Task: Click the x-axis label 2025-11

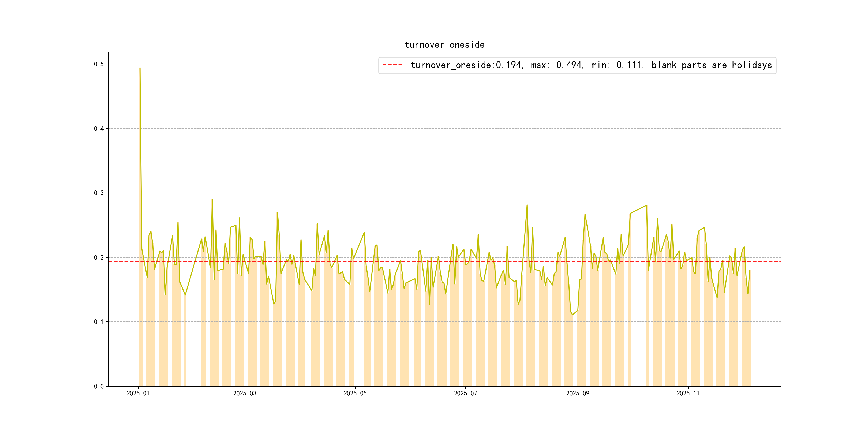Action: tap(688, 393)
